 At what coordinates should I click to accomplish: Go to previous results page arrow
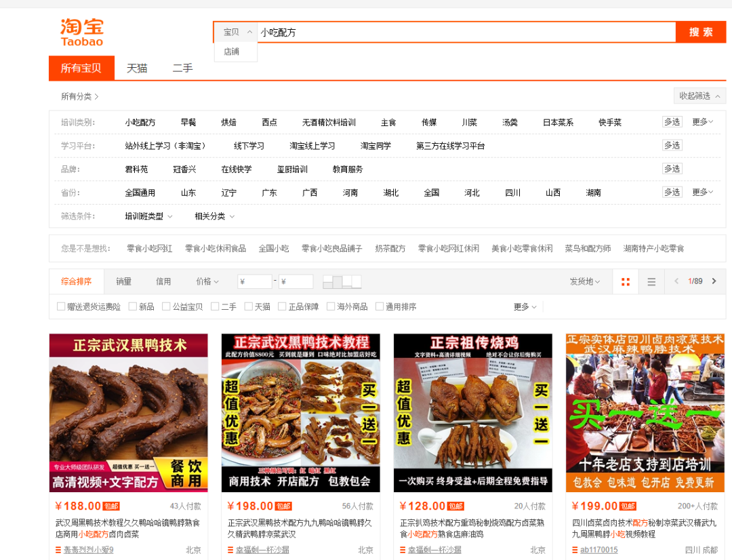(x=676, y=281)
